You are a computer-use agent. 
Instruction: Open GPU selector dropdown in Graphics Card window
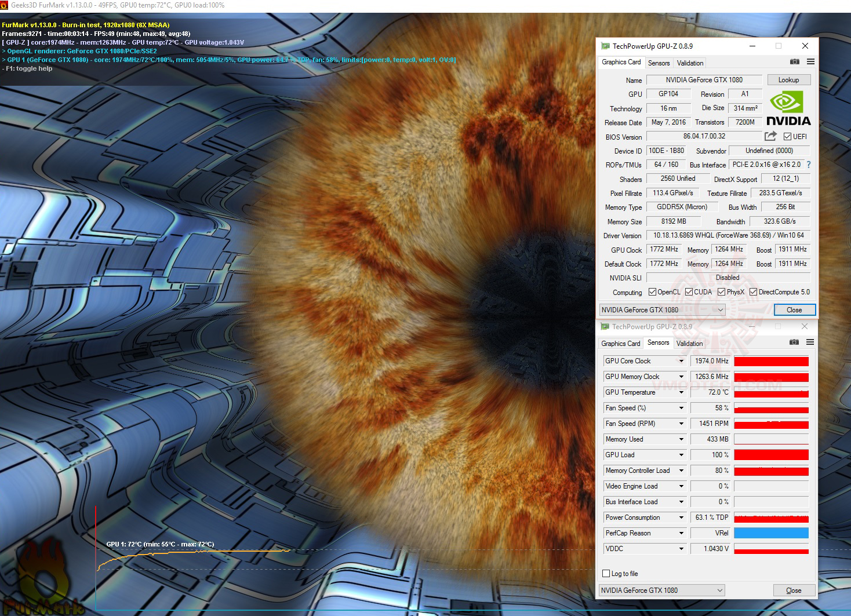663,310
